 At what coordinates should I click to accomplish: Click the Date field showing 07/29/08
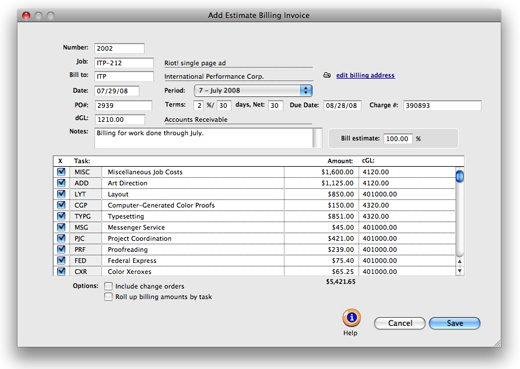tap(117, 91)
